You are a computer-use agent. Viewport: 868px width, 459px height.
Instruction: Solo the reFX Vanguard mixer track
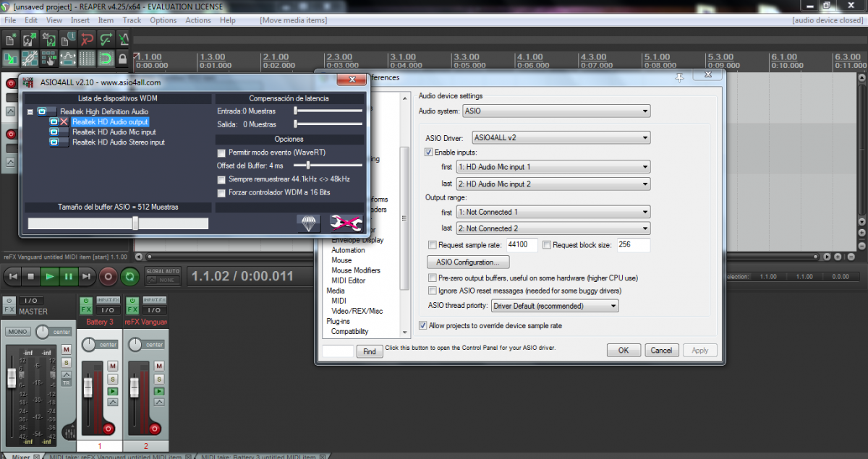tap(158, 379)
